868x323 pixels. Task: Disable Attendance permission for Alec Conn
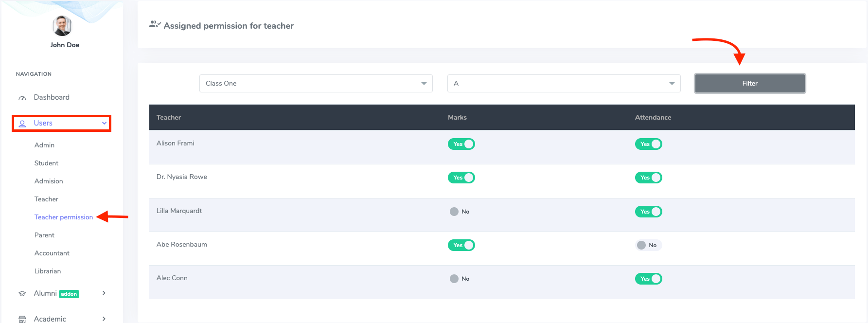pos(648,279)
